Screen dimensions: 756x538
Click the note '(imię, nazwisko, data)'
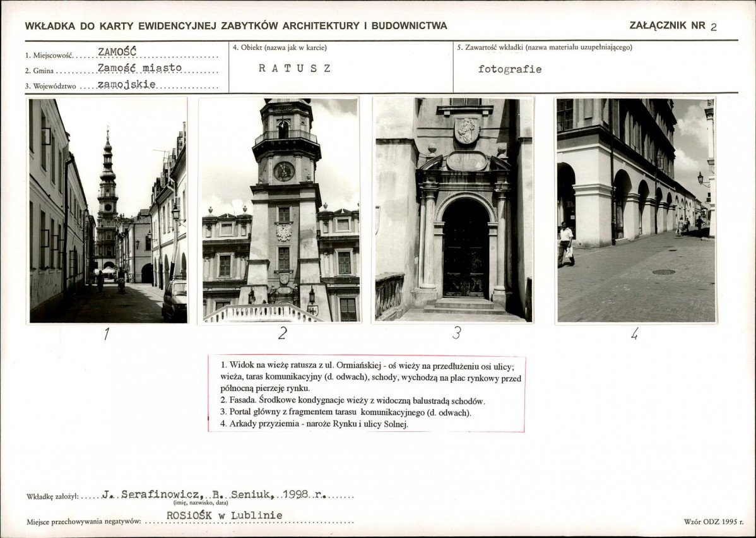[x=201, y=503]
